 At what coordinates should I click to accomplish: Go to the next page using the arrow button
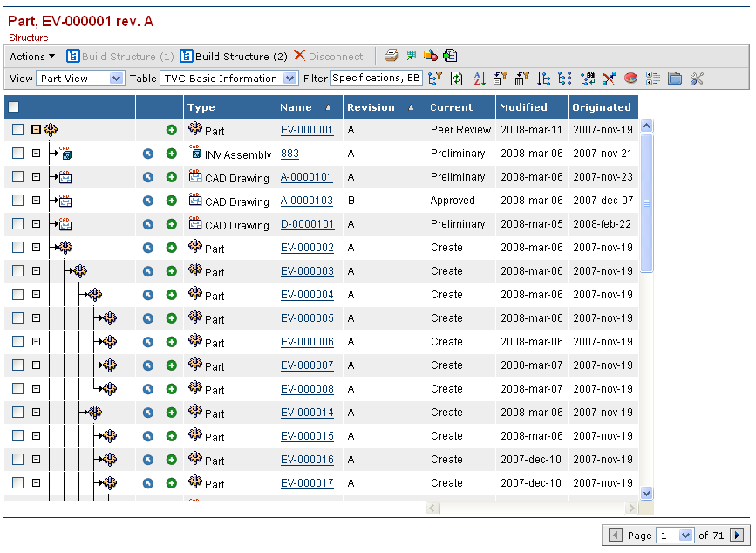coord(737,535)
